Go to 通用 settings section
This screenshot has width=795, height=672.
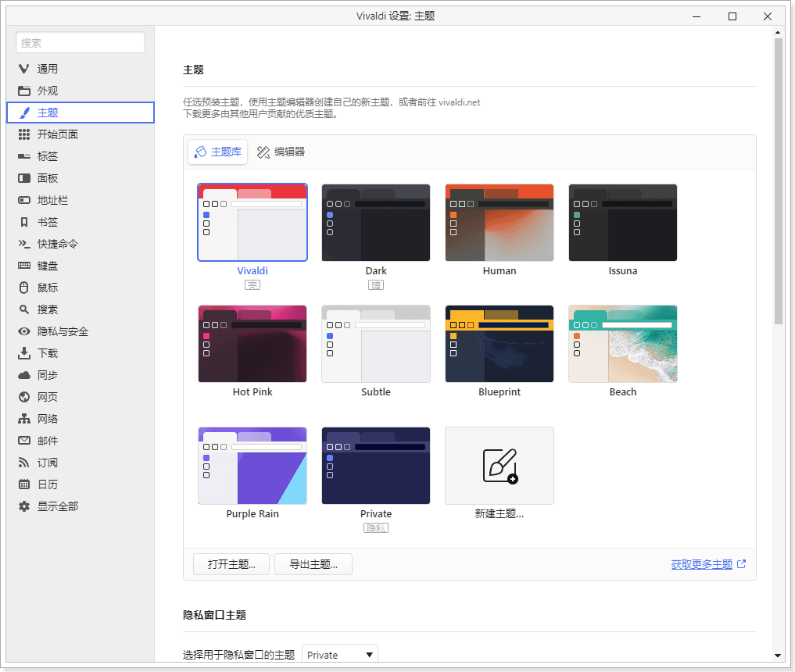coord(80,69)
